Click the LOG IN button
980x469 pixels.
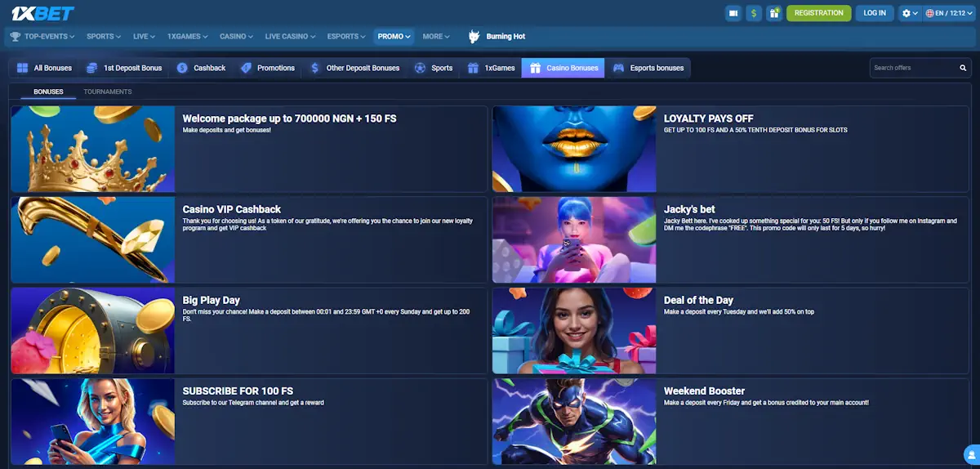(x=875, y=13)
